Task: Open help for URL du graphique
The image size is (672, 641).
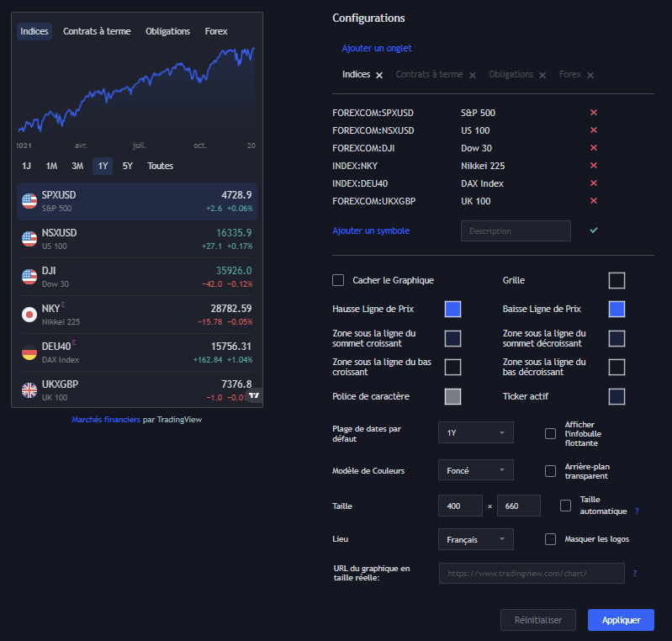Action: (x=634, y=573)
